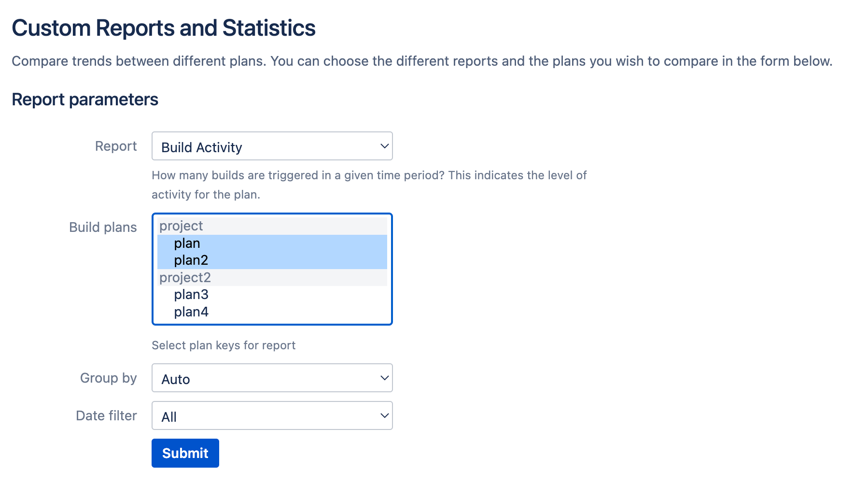The width and height of the screenshot is (868, 486).
Task: Open the Date filter dropdown set to All
Action: pos(272,415)
